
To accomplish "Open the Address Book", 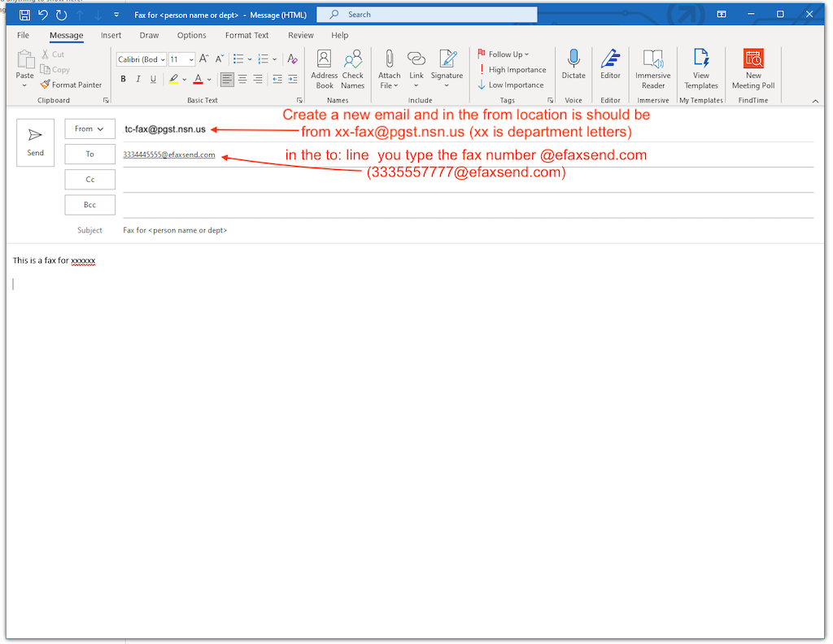I will [324, 69].
